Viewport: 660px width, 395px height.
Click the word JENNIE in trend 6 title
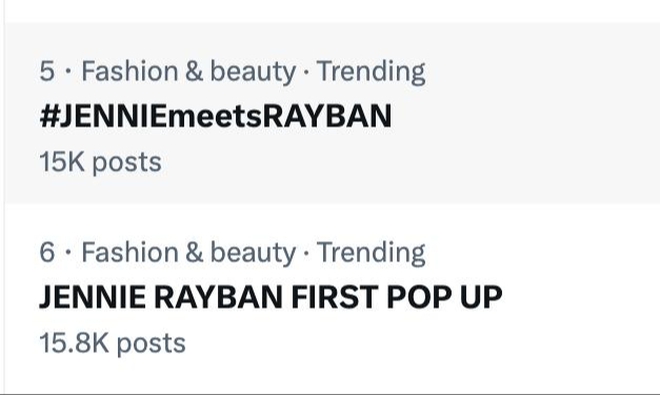click(93, 298)
